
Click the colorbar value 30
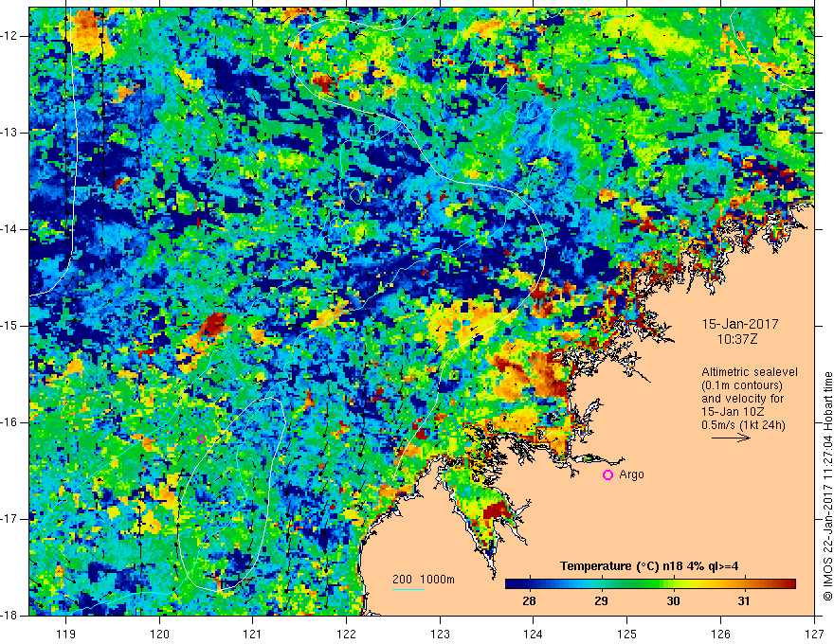(673, 601)
